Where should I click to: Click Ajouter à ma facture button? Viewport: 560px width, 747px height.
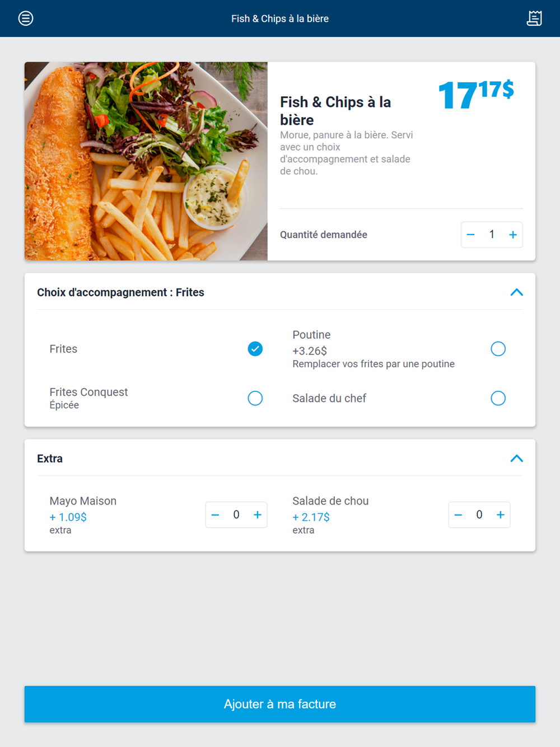(280, 704)
